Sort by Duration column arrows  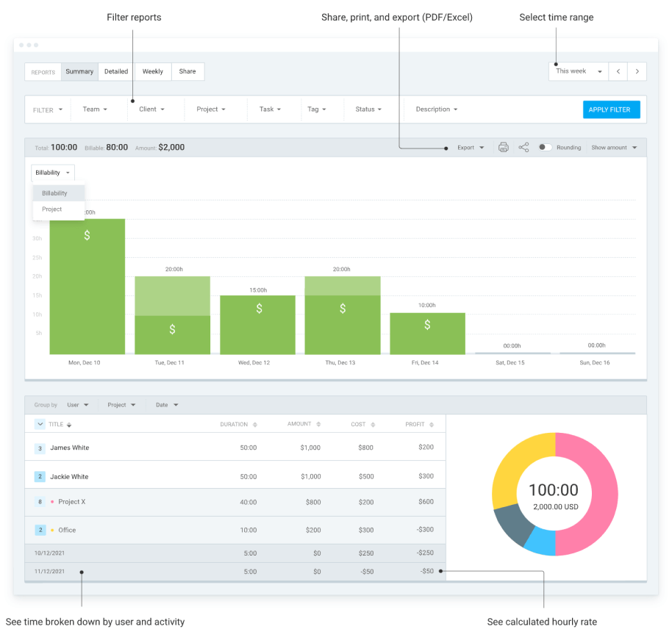(x=255, y=425)
